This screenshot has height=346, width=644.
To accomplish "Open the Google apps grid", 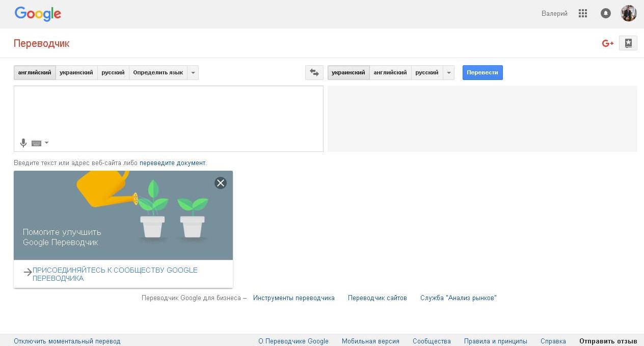I will (583, 14).
